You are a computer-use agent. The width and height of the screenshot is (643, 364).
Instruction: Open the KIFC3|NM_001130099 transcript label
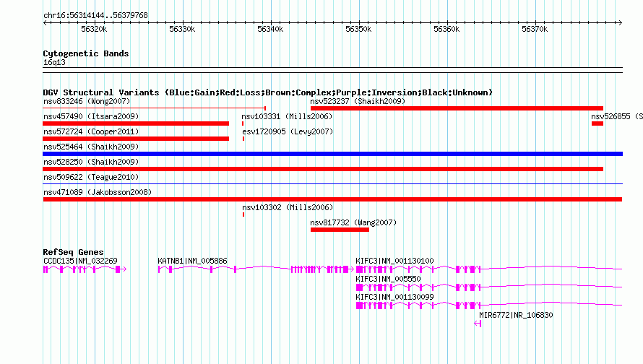394,297
